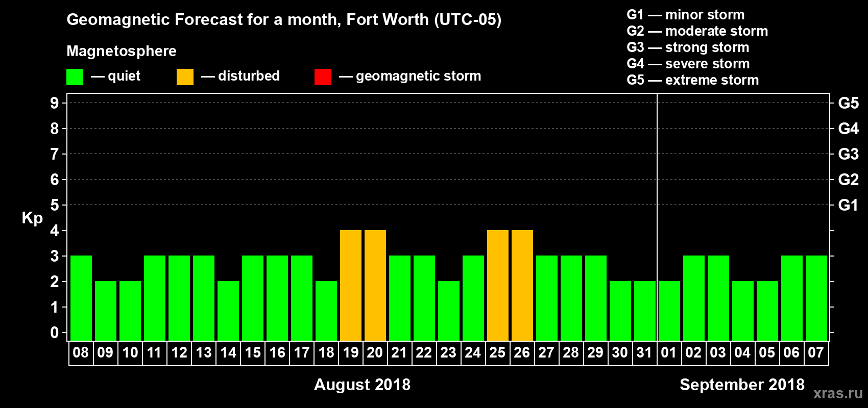Viewport: 868px width, 408px height.
Task: Click the 'Magnetosphere' heading
Action: (x=122, y=51)
